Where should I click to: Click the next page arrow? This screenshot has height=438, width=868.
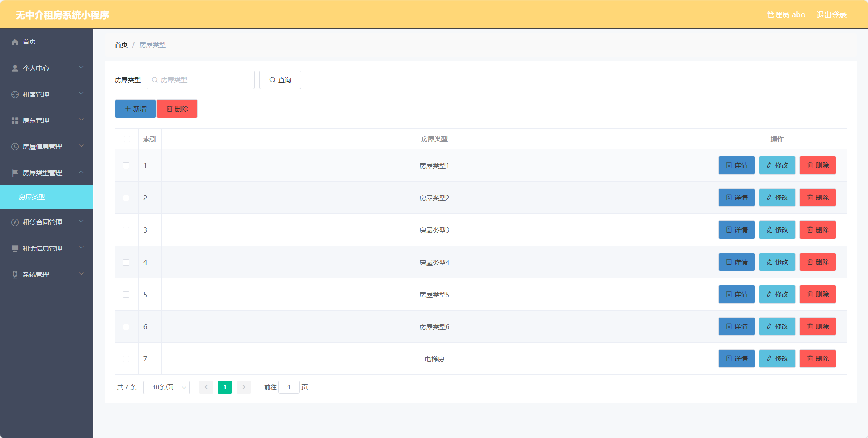click(x=244, y=387)
